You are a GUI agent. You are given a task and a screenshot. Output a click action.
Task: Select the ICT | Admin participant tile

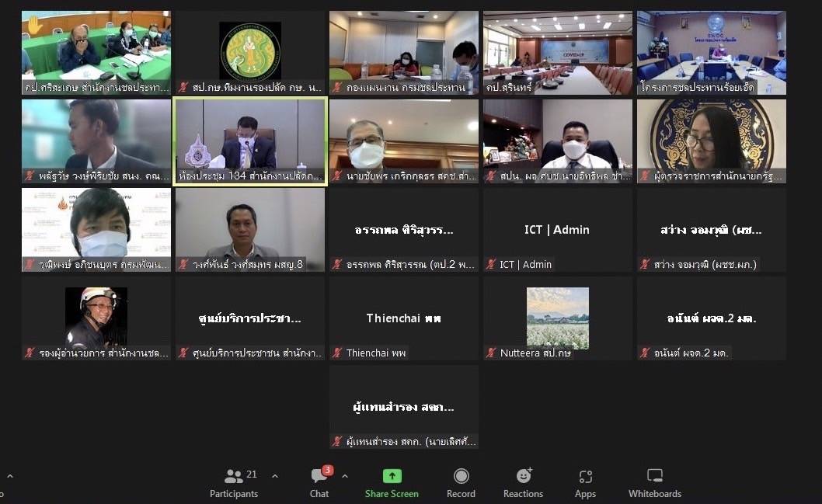pos(557,230)
